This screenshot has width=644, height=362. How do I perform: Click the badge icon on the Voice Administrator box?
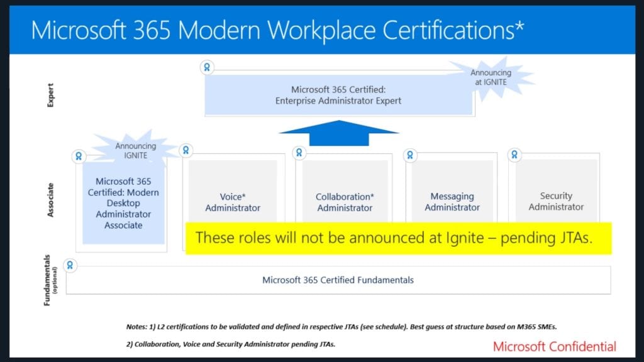186,150
